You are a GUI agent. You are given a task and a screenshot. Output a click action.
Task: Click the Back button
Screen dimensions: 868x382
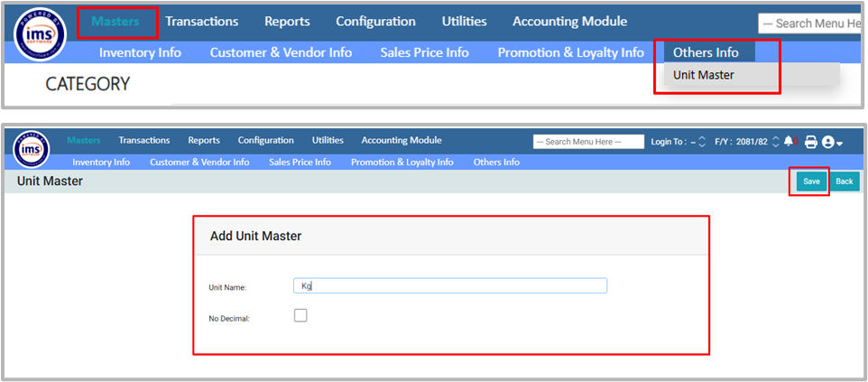point(844,182)
